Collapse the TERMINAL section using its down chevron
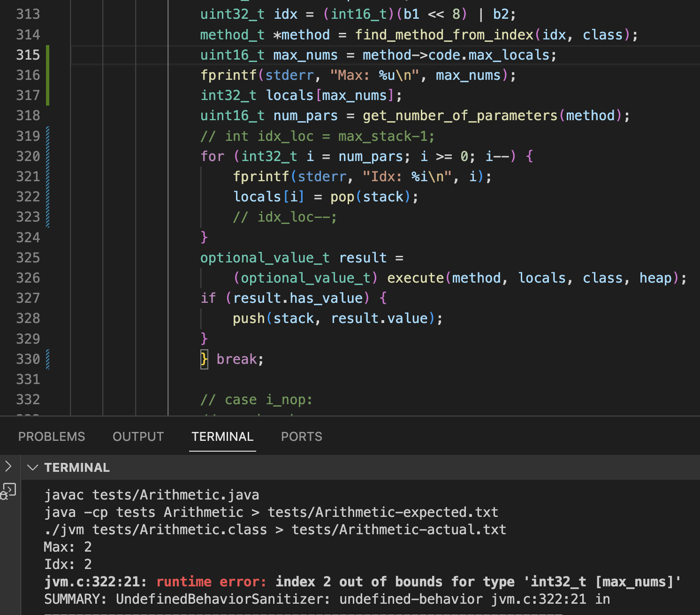This screenshot has width=700, height=615. 32,468
